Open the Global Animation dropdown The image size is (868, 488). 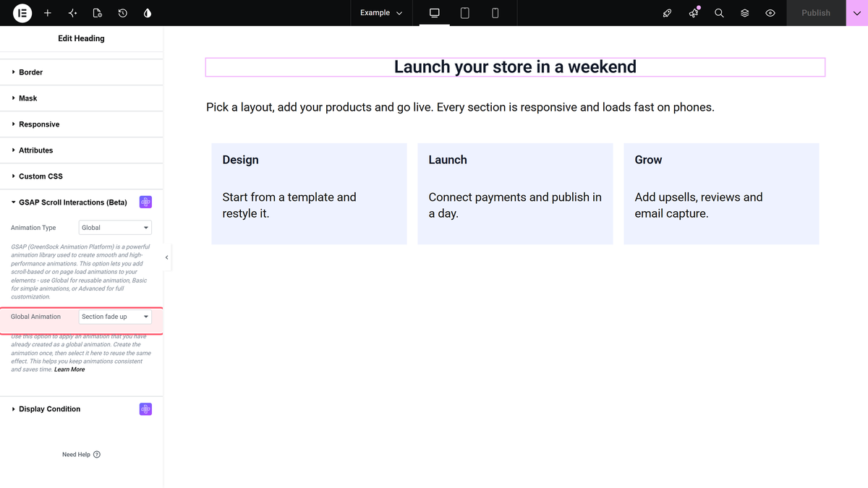click(x=115, y=317)
